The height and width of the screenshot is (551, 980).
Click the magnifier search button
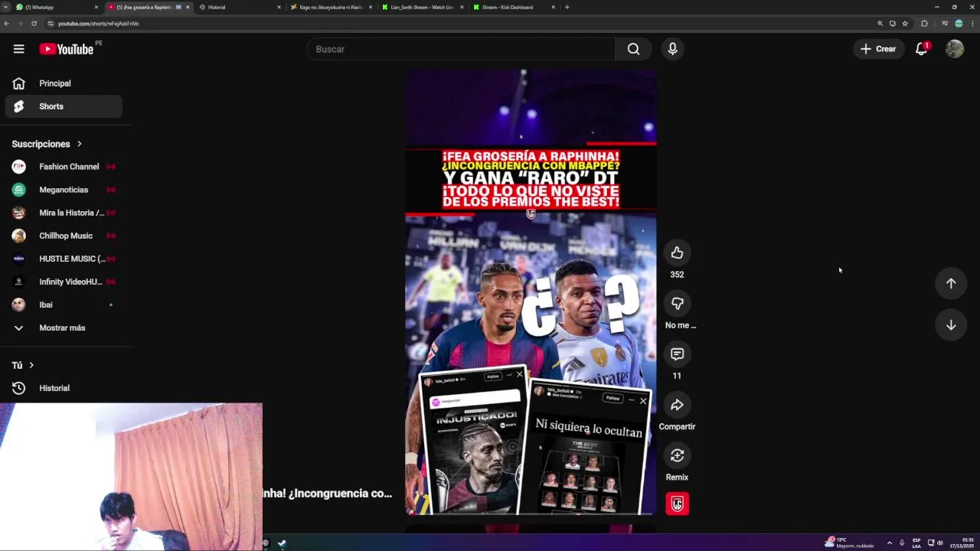[633, 49]
